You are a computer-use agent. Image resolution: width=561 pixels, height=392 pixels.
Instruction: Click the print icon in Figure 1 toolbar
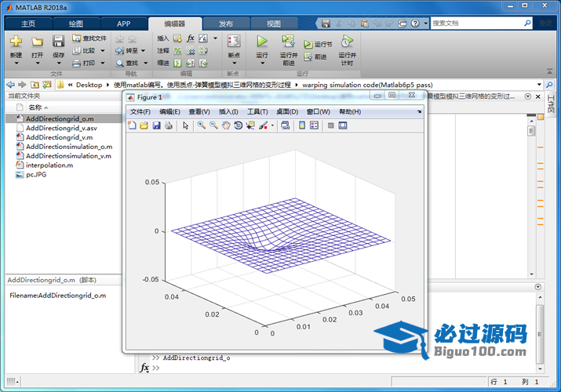[169, 125]
